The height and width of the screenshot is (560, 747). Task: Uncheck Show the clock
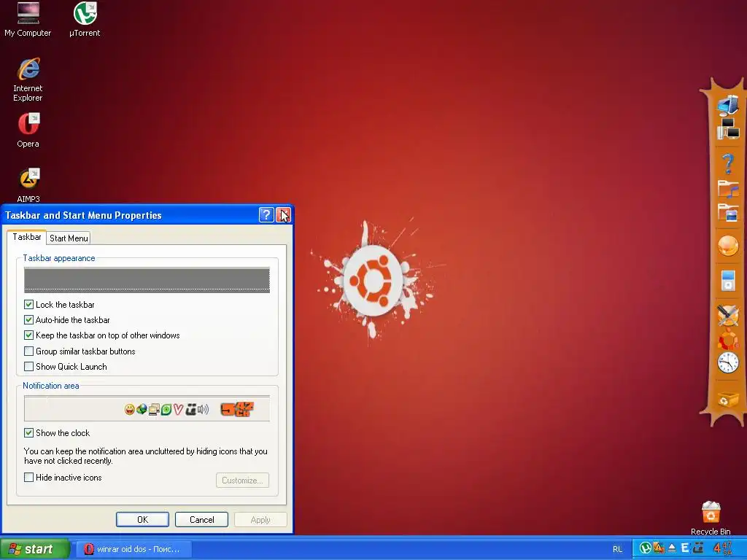[x=28, y=433]
